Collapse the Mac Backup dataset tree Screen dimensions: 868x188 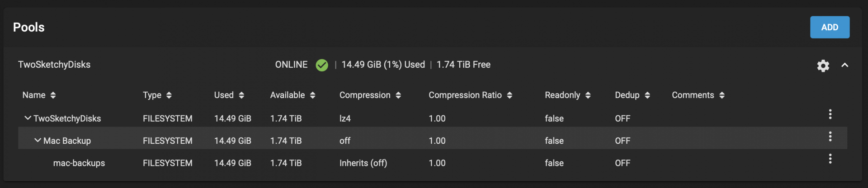[x=38, y=140]
